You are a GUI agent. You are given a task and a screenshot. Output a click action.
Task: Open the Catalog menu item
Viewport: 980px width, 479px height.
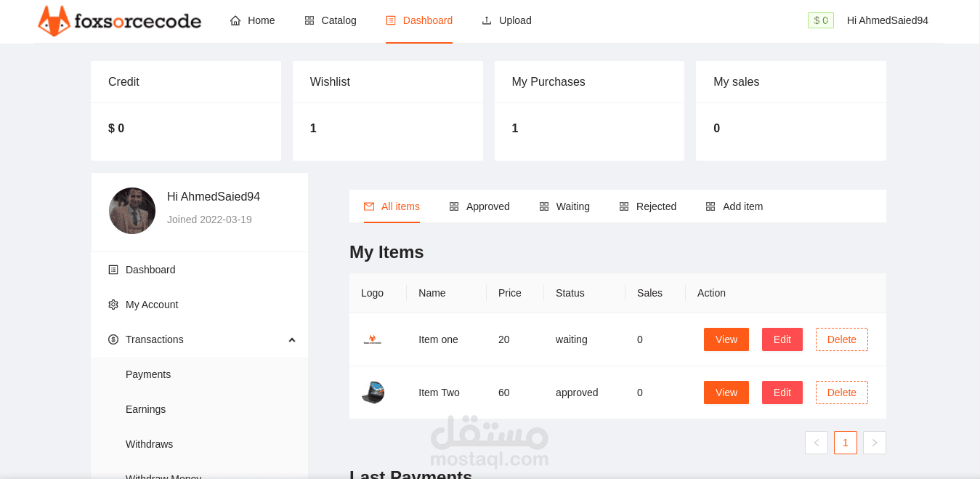point(331,20)
